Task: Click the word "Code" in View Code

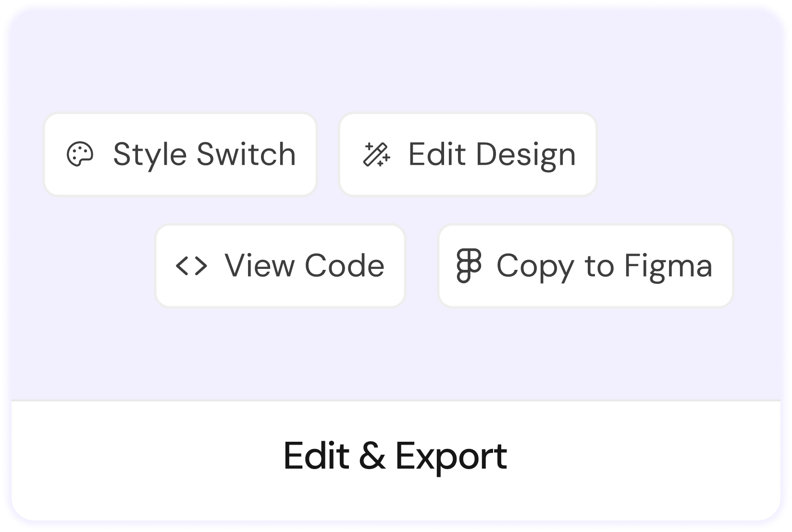Action: coord(345,266)
